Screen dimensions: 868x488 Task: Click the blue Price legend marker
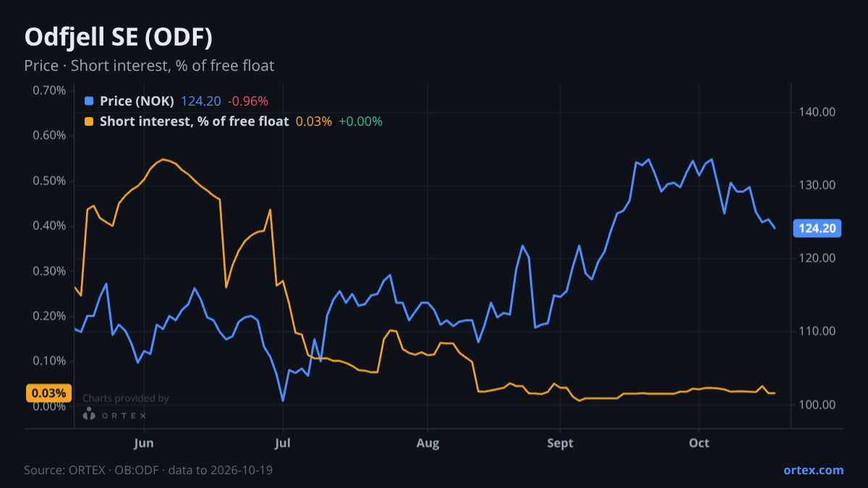click(89, 101)
